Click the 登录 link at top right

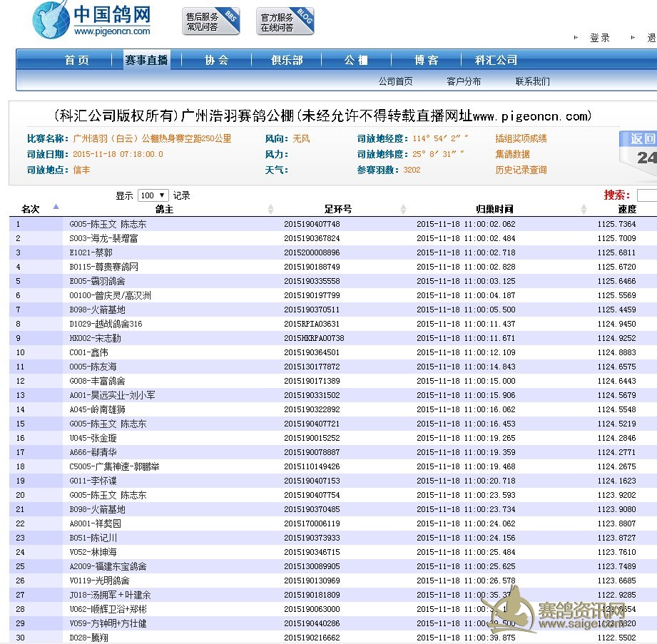(x=599, y=39)
